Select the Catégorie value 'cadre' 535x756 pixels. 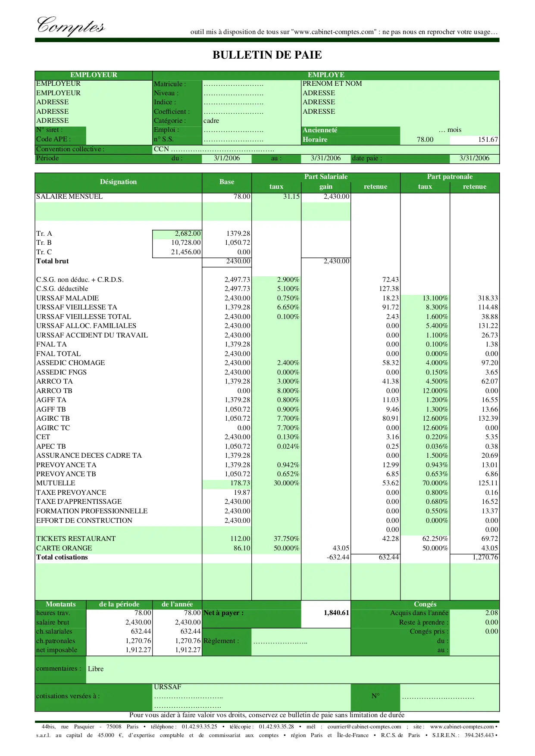click(211, 121)
